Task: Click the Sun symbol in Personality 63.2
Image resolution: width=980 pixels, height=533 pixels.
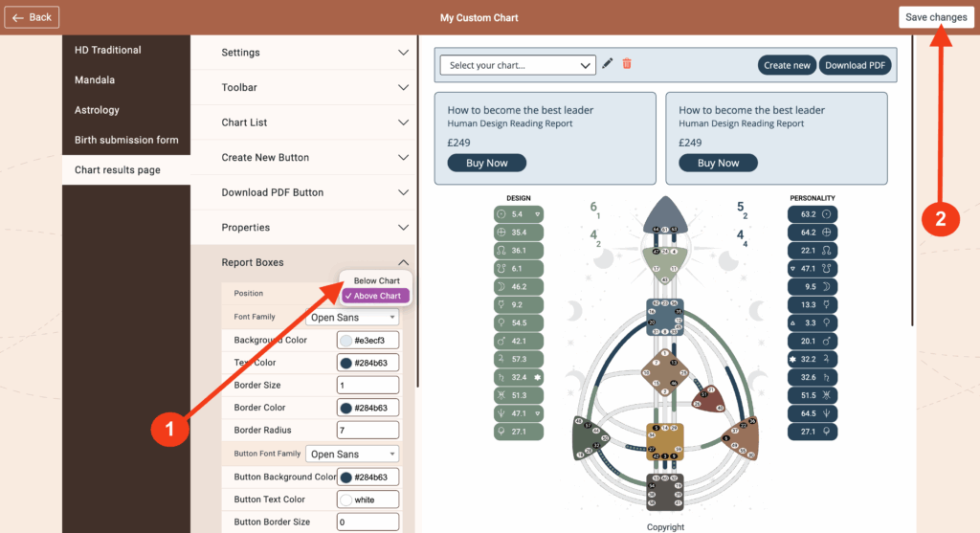Action: [x=828, y=214]
